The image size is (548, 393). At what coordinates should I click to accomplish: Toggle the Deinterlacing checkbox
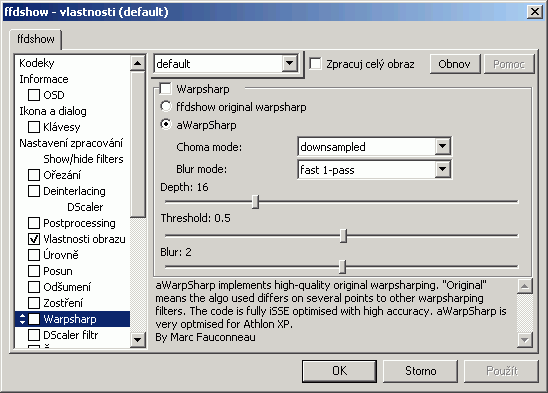[x=34, y=191]
